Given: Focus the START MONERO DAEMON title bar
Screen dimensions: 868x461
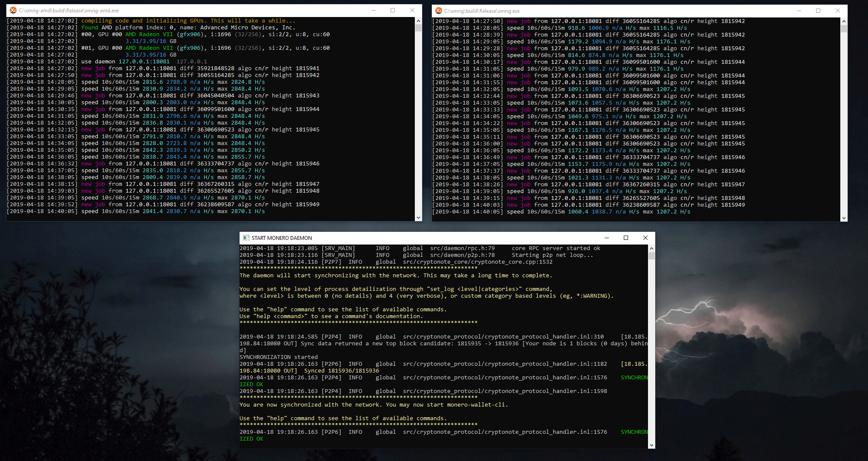Looking at the screenshot, I should 425,238.
